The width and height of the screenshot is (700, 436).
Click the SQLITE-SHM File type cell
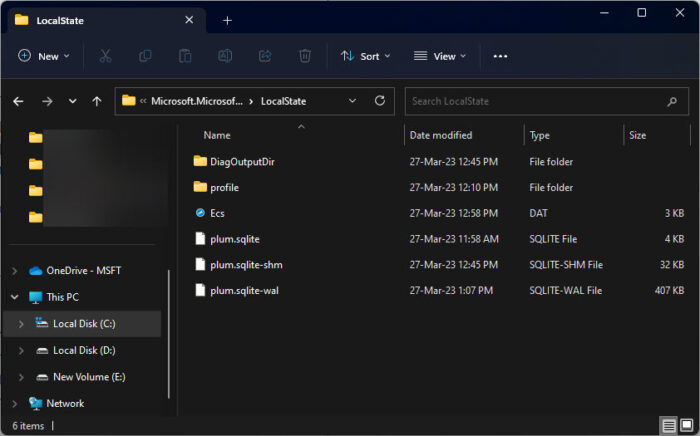[566, 265]
